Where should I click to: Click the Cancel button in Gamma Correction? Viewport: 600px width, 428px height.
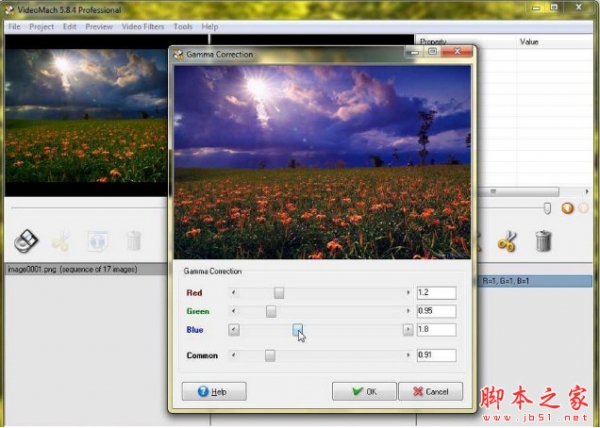pyautogui.click(x=430, y=391)
